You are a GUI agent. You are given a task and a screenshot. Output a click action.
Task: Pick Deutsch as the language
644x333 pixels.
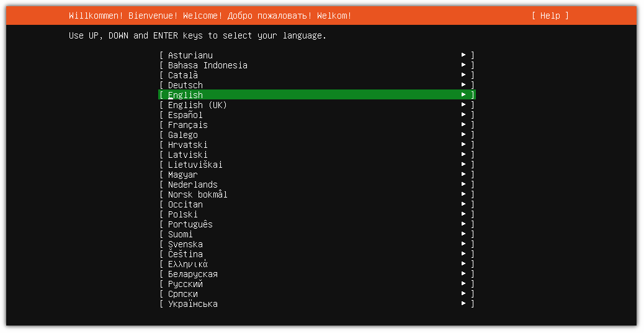point(316,85)
